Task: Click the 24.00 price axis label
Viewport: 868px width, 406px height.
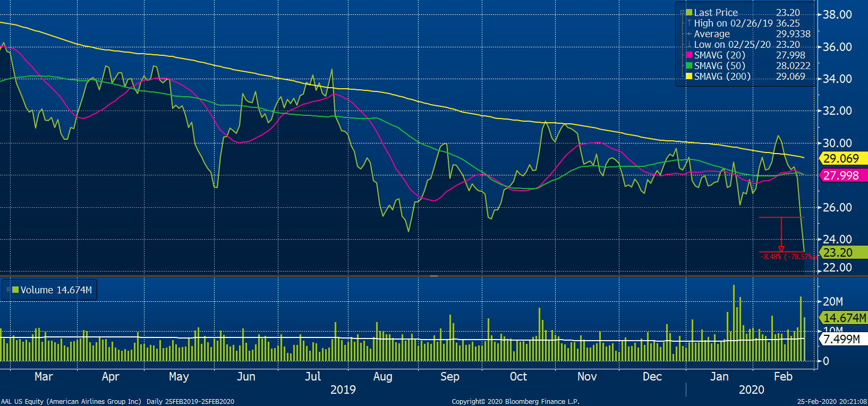Action: point(837,239)
